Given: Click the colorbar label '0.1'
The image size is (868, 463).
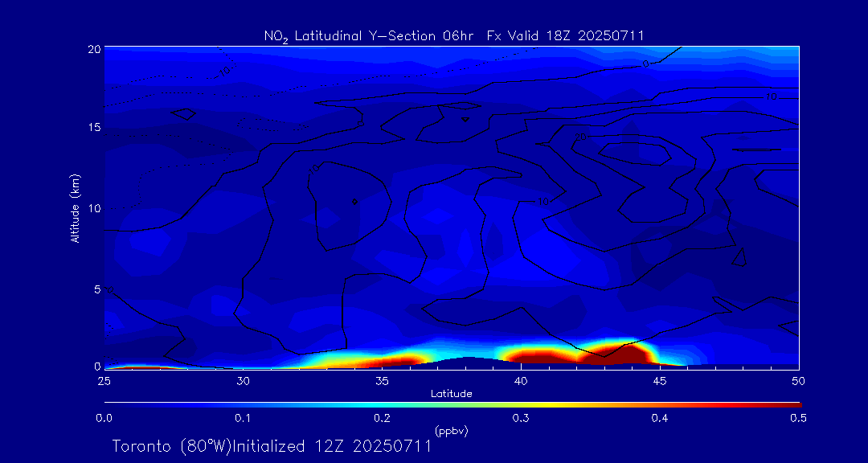Looking at the screenshot, I should coord(243,418).
